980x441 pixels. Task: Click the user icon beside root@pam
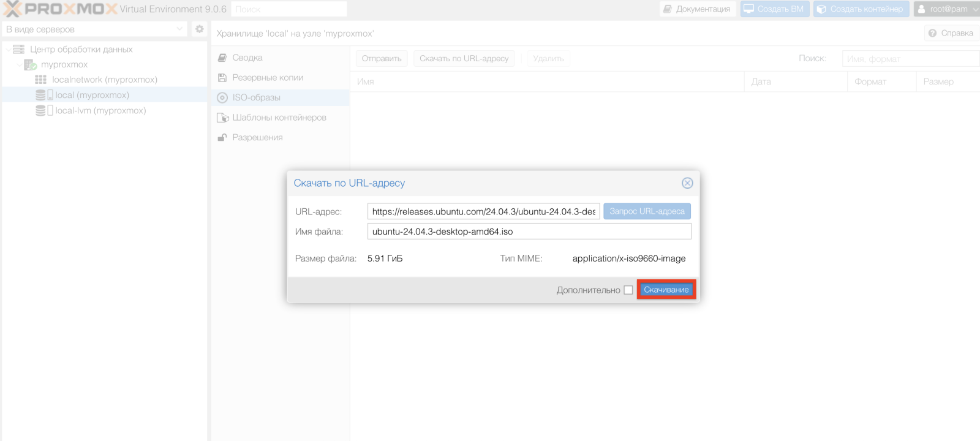click(922, 9)
